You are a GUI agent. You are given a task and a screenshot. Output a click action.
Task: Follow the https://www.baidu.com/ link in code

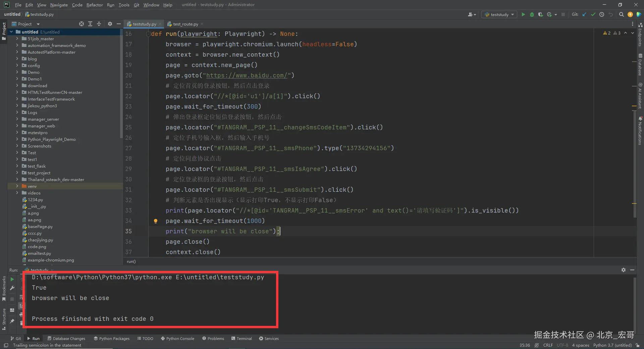pos(247,75)
